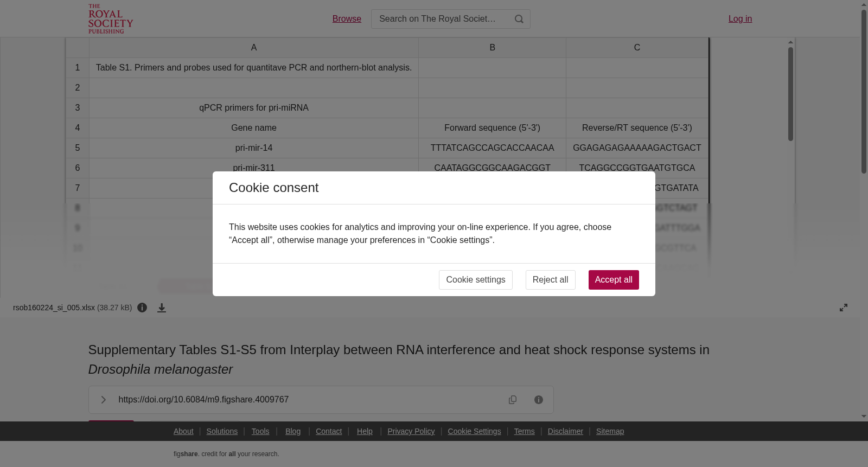Image resolution: width=868 pixels, height=467 pixels.
Task: Open the Terms footer link
Action: [525, 431]
